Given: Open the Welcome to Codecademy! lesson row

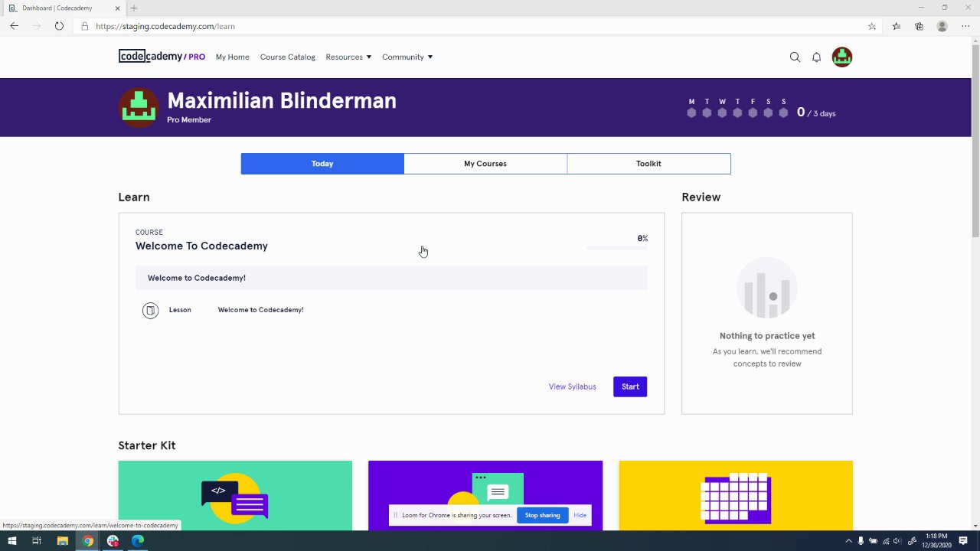Looking at the screenshot, I should [x=391, y=310].
